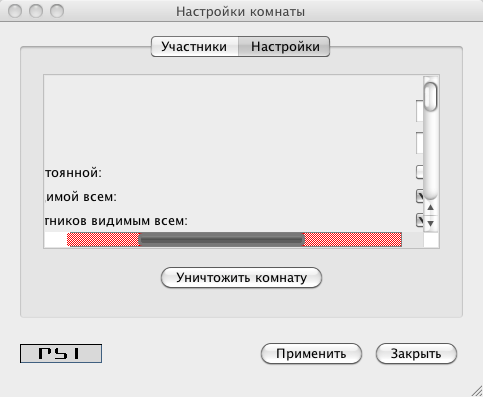Click the vertical scrollbar thumb
This screenshot has width=483, height=397.
[430, 96]
